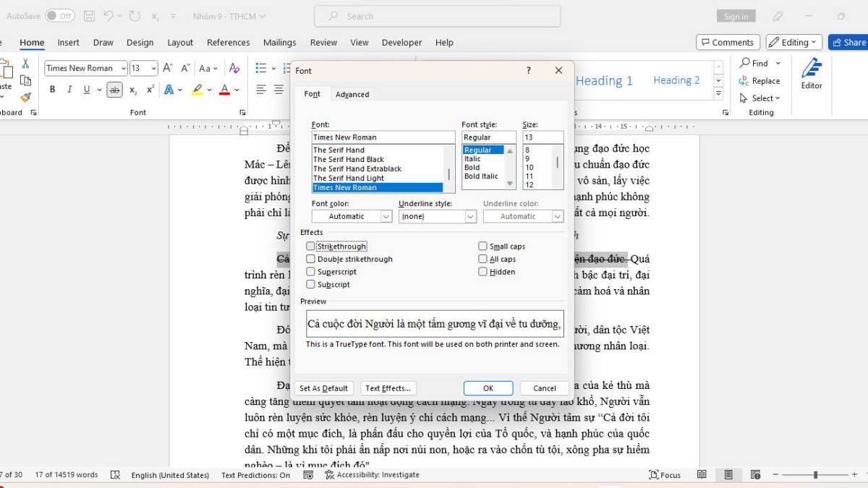Run the Accessibility Investigate check
Image resolution: width=868 pixels, height=488 pixels.
(371, 474)
